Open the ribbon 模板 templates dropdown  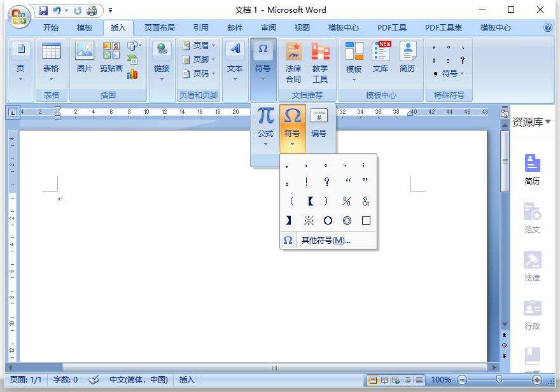(354, 61)
